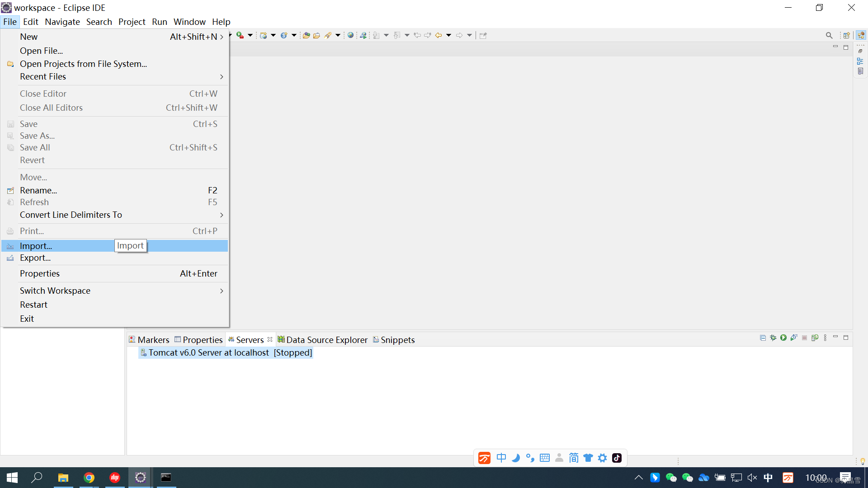Click the Open Type folder icon
This screenshot has width=868, height=488.
306,35
